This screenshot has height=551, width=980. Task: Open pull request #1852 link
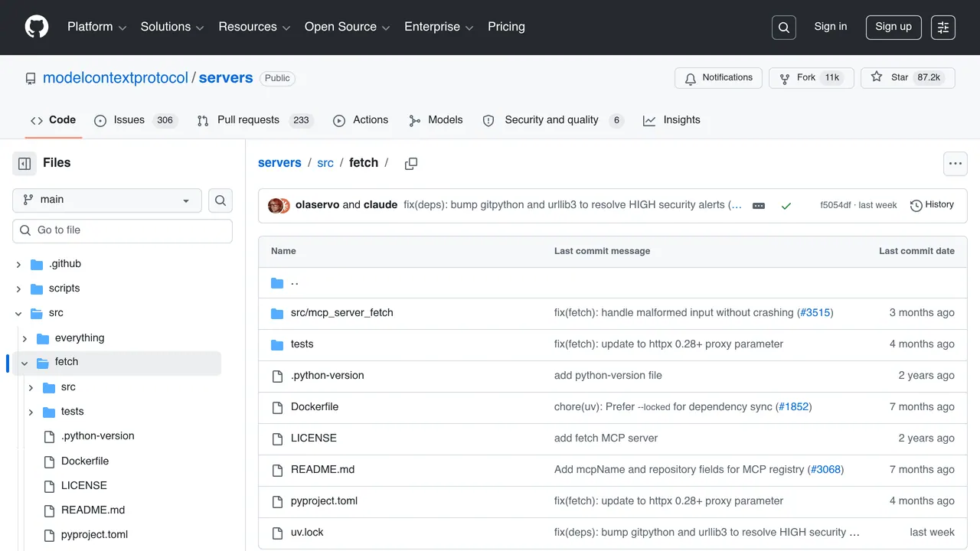pyautogui.click(x=793, y=407)
